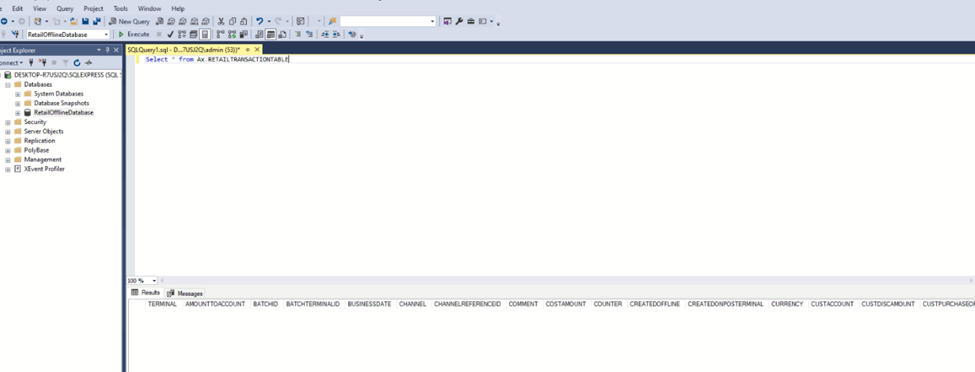This screenshot has width=975, height=372.
Task: Click the Save All icon
Action: pyautogui.click(x=96, y=21)
